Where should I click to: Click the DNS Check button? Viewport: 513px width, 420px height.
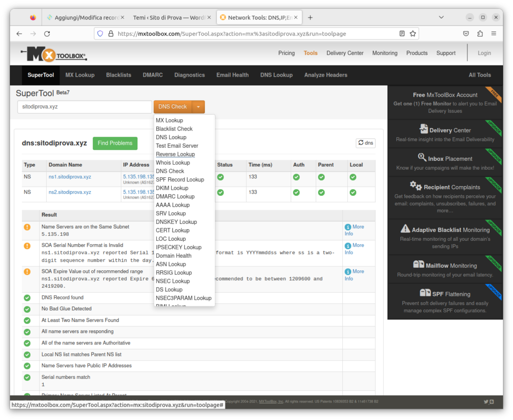(x=173, y=107)
